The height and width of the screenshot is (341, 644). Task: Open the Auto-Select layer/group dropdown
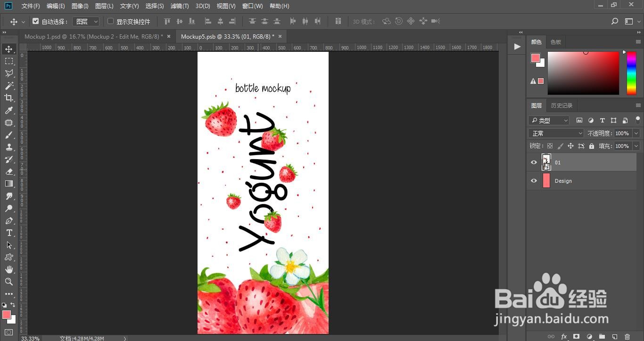pos(86,21)
